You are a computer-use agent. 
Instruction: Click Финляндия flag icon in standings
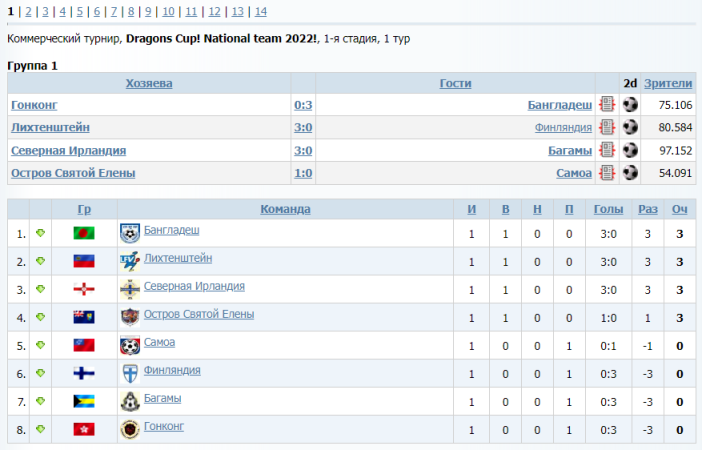[84, 374]
